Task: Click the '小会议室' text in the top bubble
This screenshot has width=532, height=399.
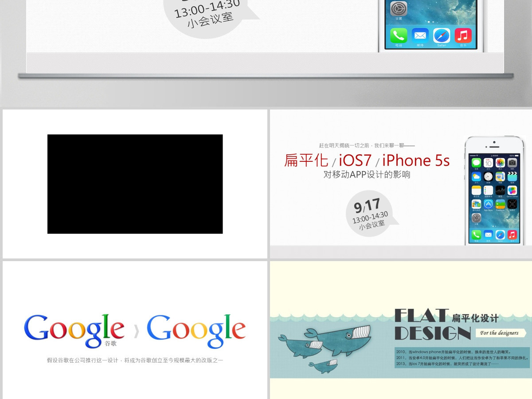Action: click(210, 21)
